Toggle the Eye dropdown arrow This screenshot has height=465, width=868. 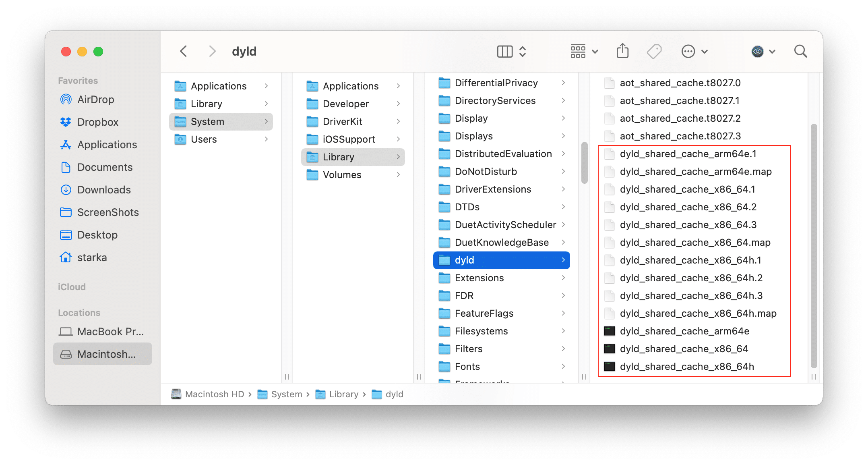(x=769, y=52)
